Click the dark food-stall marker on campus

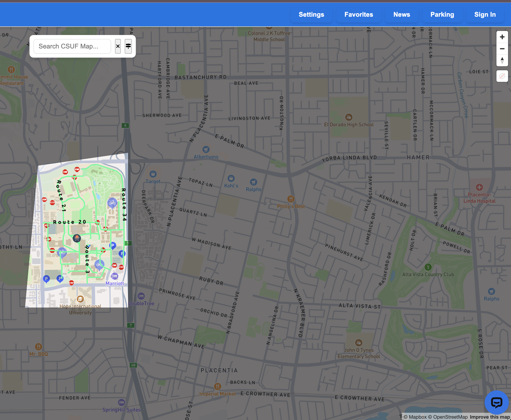pos(77,238)
